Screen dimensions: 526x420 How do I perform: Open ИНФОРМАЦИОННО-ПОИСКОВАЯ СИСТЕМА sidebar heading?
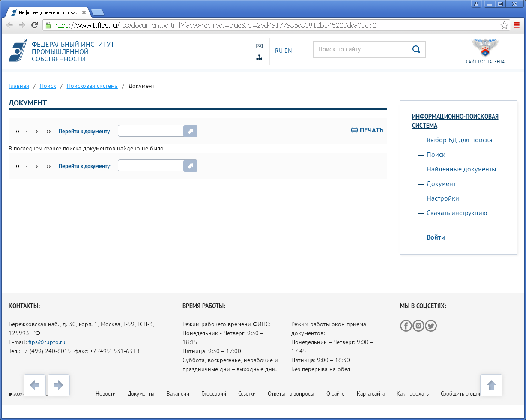coord(455,121)
